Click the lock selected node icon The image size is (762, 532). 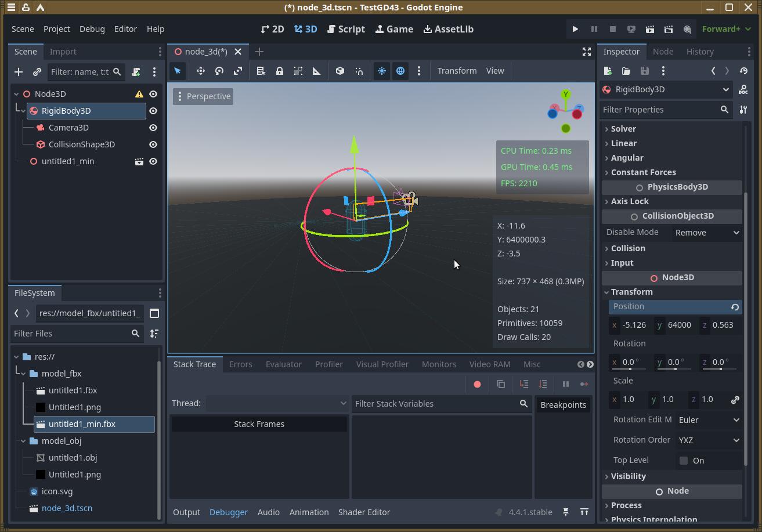pos(280,71)
